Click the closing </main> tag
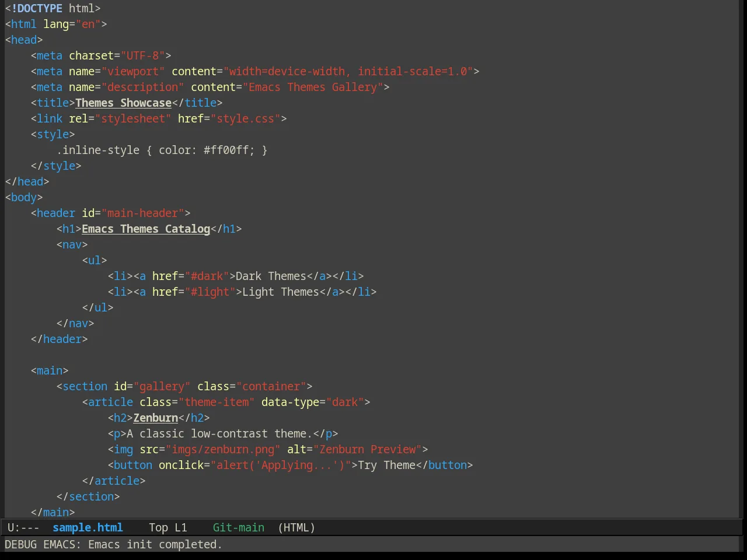Viewport: 747px width, 560px height. 53,512
